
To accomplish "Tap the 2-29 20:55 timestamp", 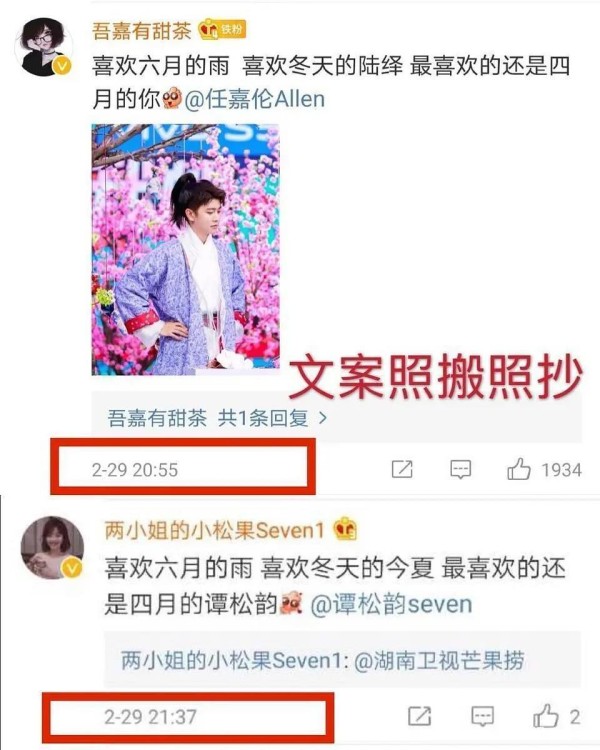I will point(135,470).
